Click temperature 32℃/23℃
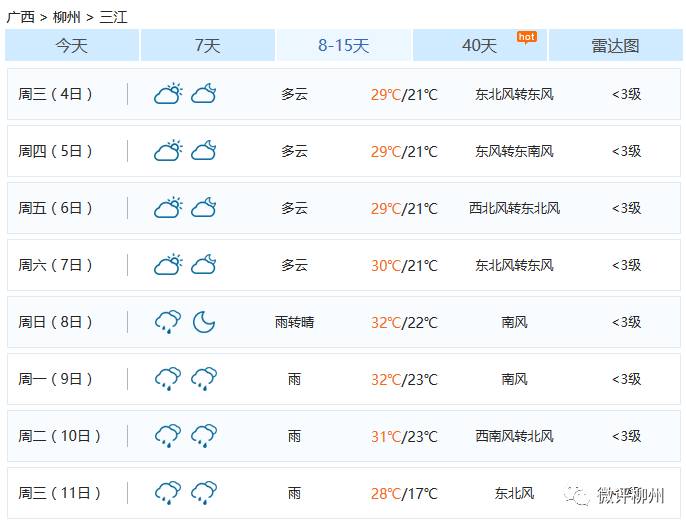This screenshot has height=525, width=686. point(404,380)
